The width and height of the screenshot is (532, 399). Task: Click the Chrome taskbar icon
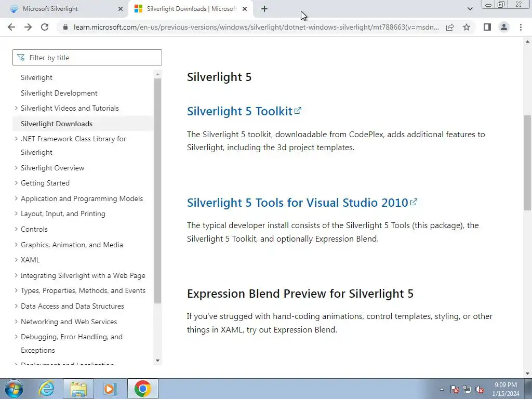[x=143, y=389]
